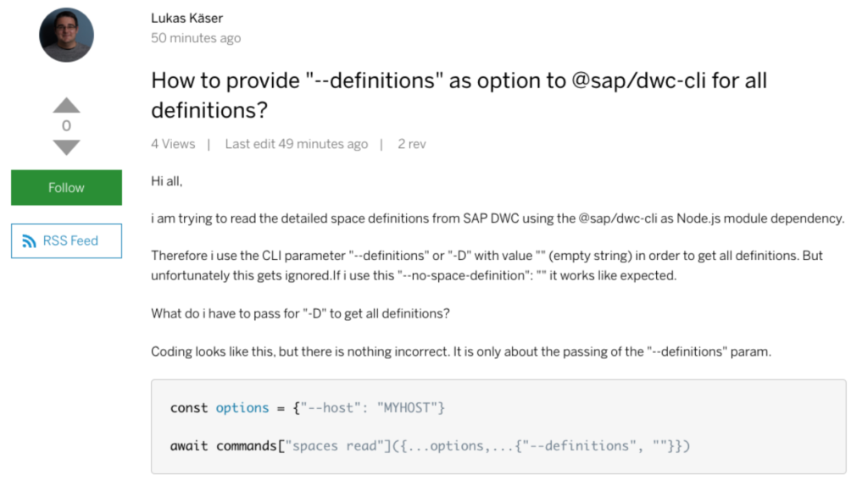Click inside the code snippet block
The image size is (868, 492).
click(x=498, y=426)
